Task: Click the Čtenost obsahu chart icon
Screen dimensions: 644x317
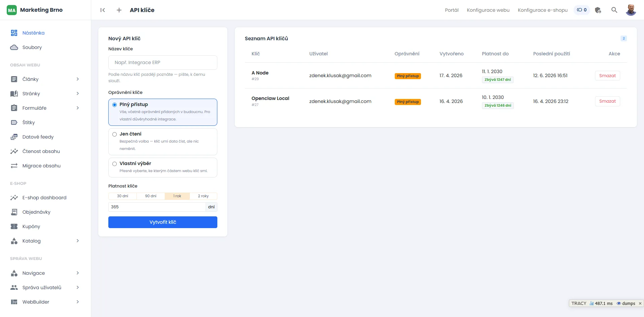Action: click(14, 151)
